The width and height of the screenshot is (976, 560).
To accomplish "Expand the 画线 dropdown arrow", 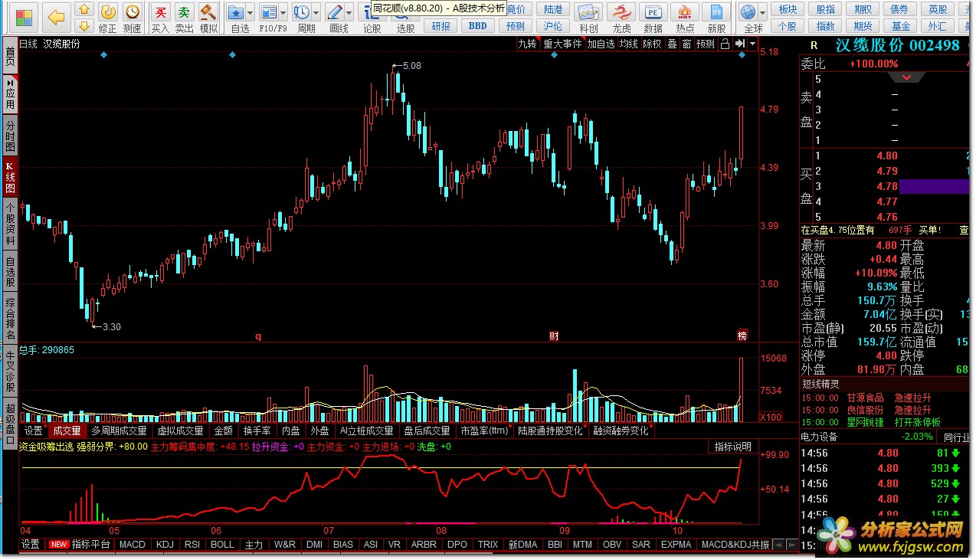I will click(x=349, y=13).
